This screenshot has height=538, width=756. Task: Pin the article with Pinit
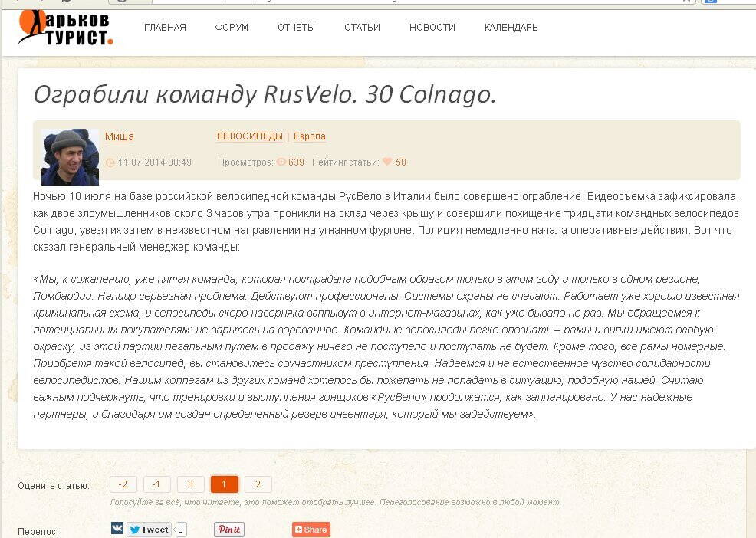228,530
